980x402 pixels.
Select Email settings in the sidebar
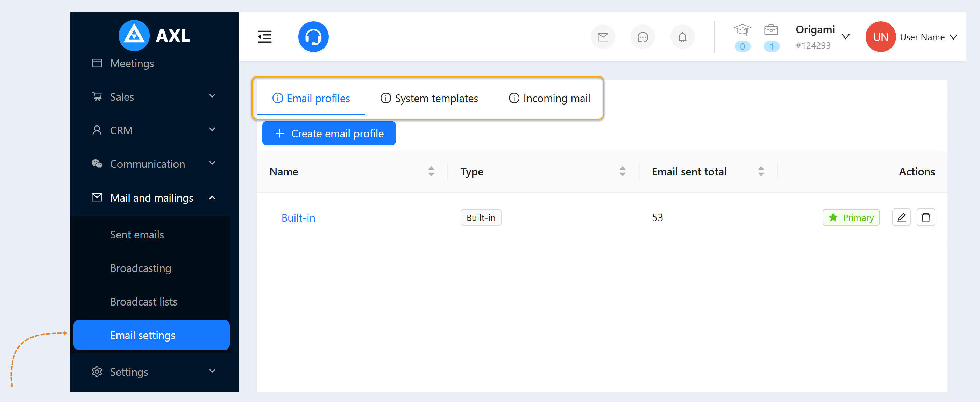(151, 335)
